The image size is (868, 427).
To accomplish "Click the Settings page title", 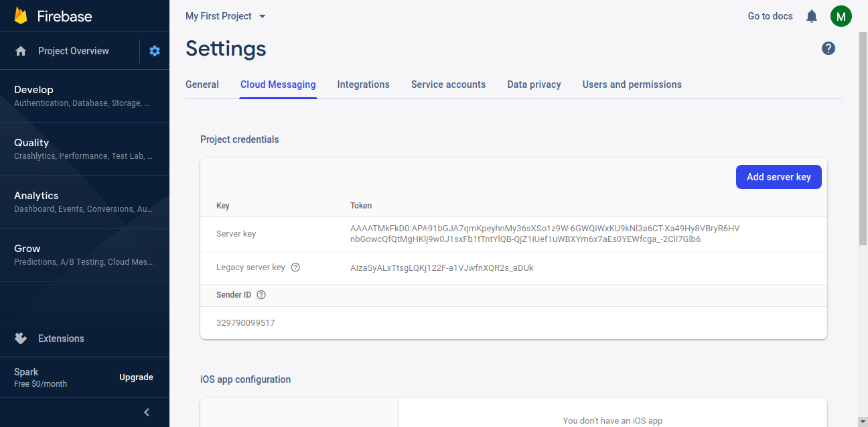I will pos(226,48).
